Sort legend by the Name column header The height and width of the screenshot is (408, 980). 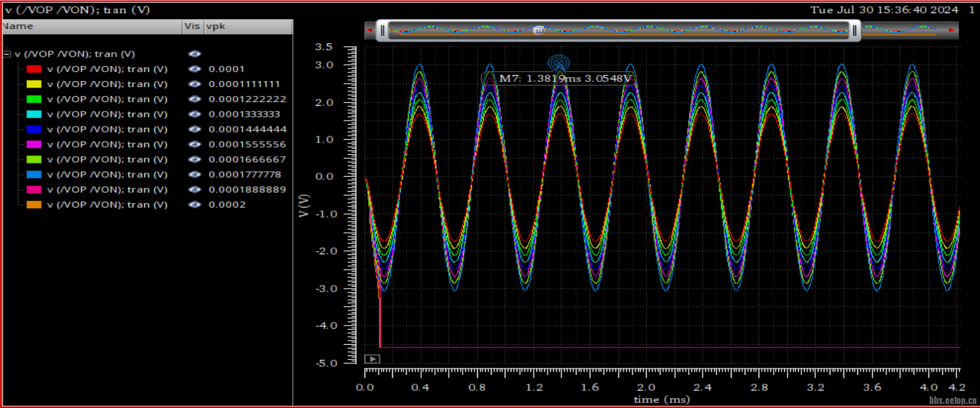click(x=91, y=26)
